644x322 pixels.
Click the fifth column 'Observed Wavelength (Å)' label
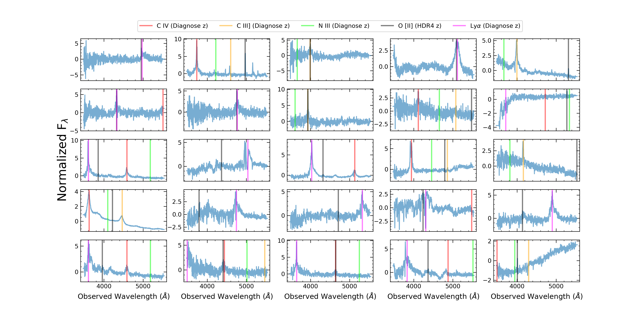(537, 296)
